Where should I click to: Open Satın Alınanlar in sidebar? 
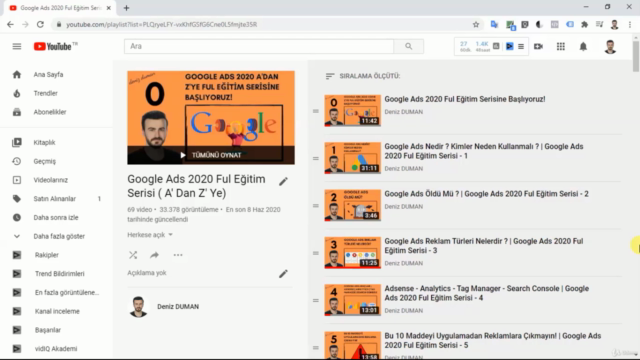[55, 199]
